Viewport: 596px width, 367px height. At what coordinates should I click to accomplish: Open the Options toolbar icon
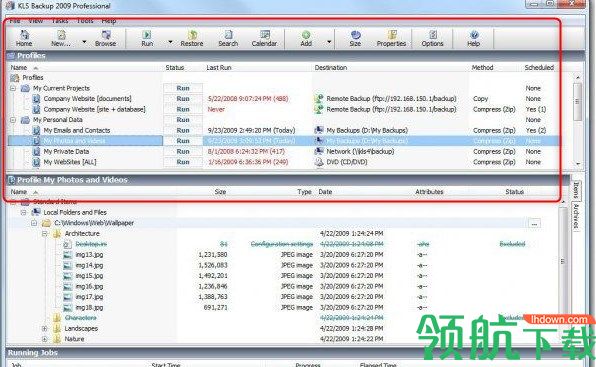433,35
